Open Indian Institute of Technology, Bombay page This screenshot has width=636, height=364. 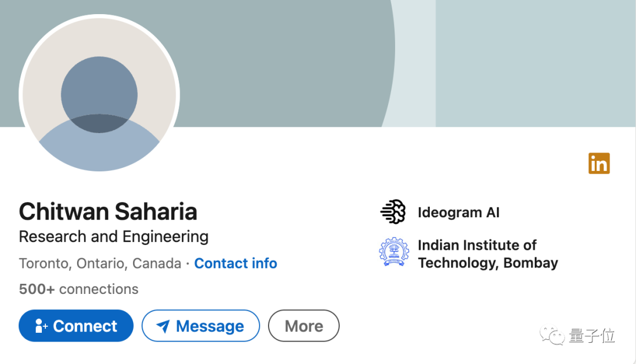tap(488, 254)
